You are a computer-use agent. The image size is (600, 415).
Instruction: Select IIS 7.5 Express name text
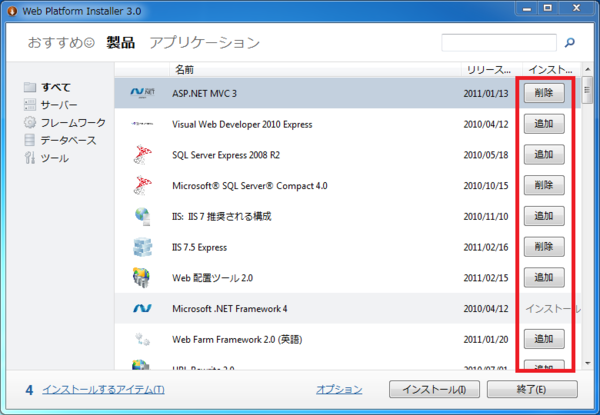pos(199,247)
